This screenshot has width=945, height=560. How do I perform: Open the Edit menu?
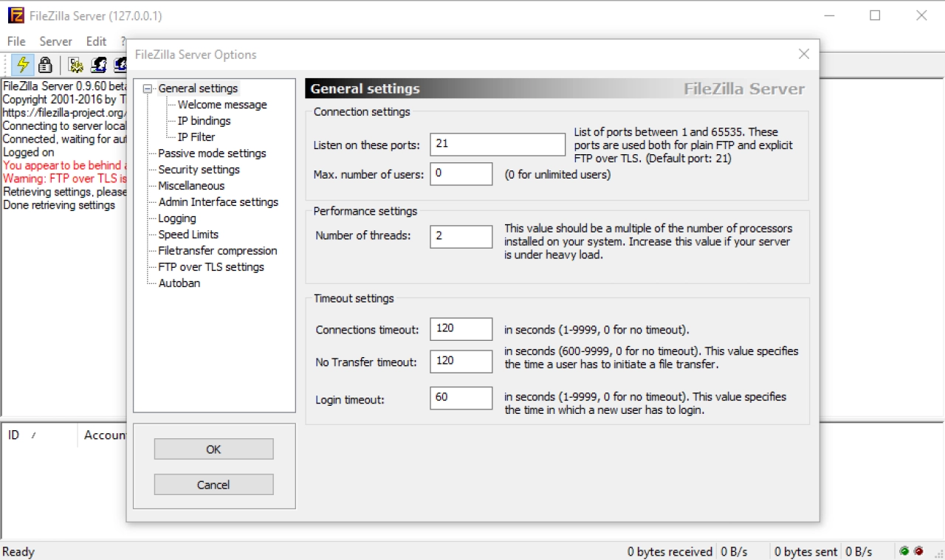pos(96,41)
